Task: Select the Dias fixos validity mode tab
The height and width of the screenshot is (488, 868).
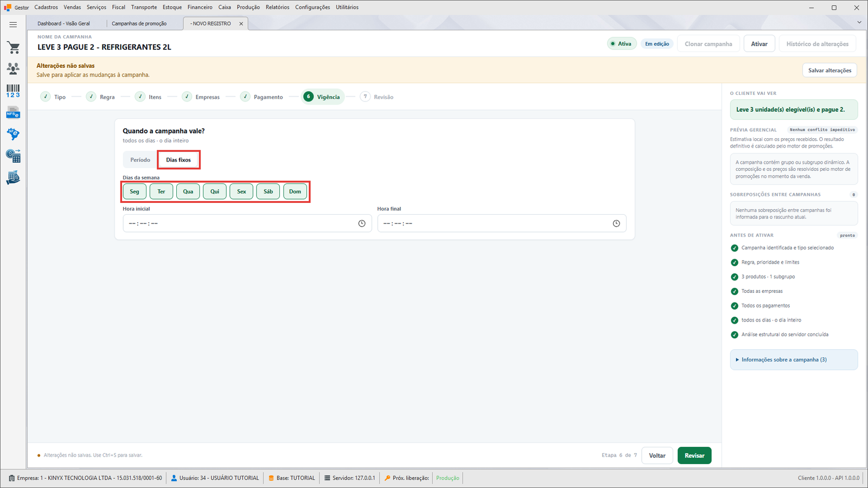Action: (x=178, y=160)
